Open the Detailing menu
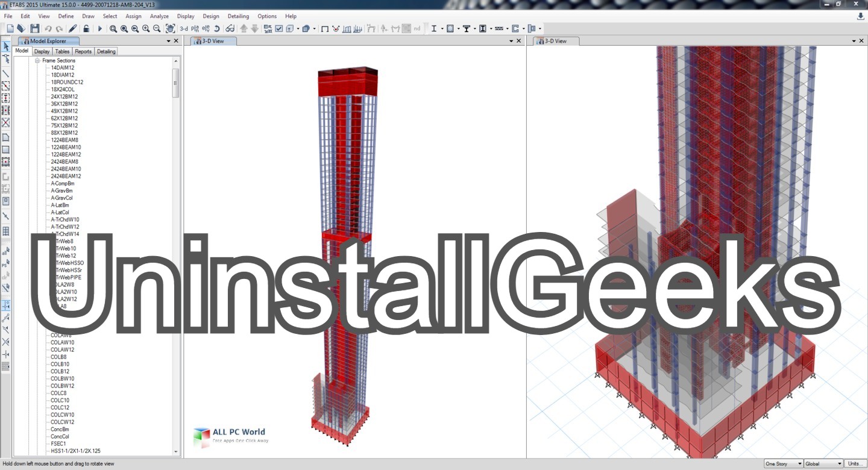Image resolution: width=868 pixels, height=470 pixels. 239,16
